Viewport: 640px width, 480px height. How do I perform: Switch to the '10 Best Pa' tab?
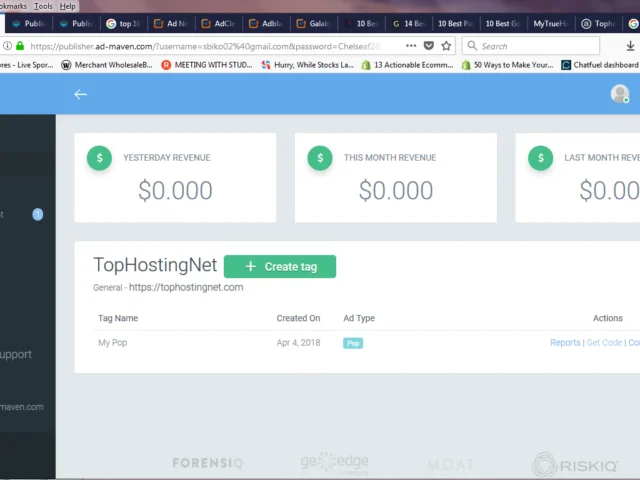point(456,24)
